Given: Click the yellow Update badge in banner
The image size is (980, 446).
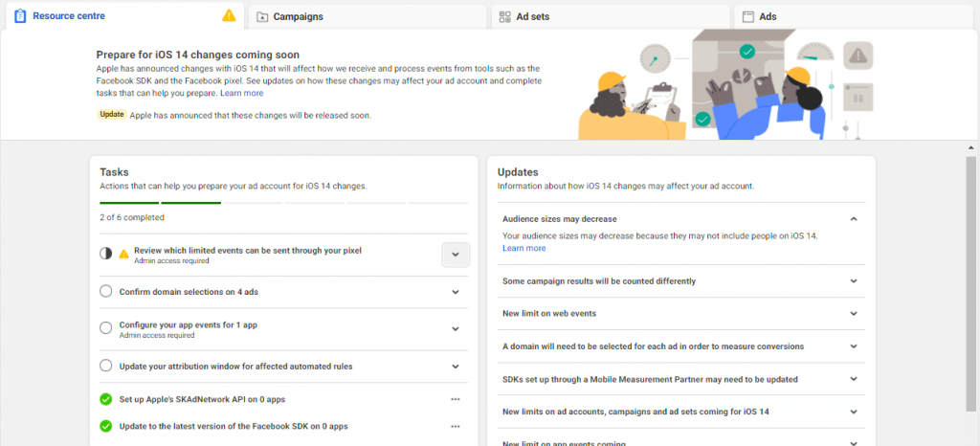Looking at the screenshot, I should 112,115.
